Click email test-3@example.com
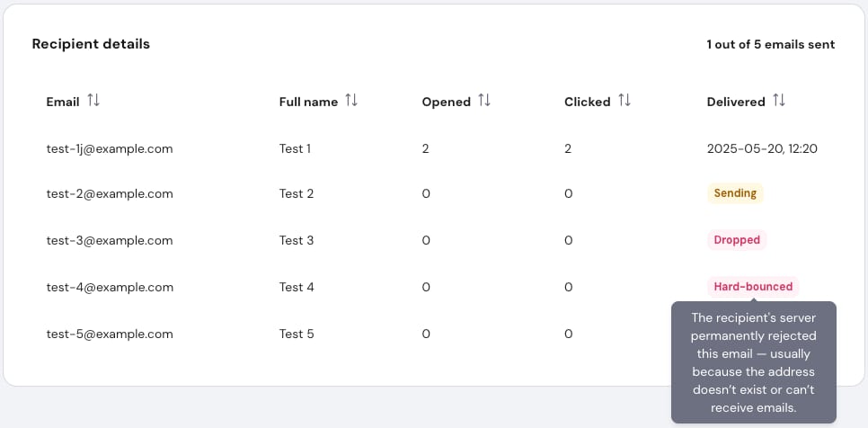 pyautogui.click(x=110, y=240)
